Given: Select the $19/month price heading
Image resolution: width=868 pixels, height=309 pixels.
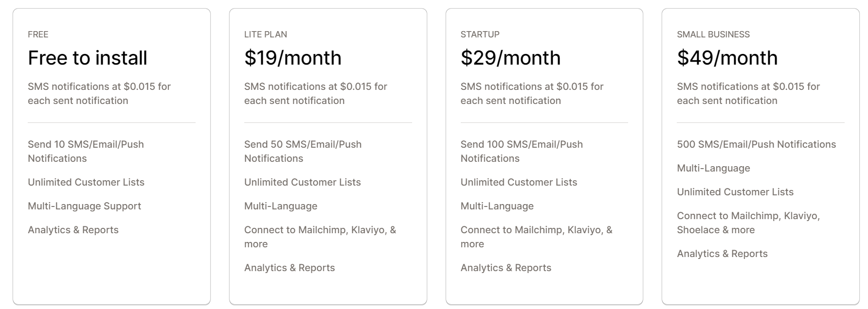Looking at the screenshot, I should pyautogui.click(x=293, y=58).
